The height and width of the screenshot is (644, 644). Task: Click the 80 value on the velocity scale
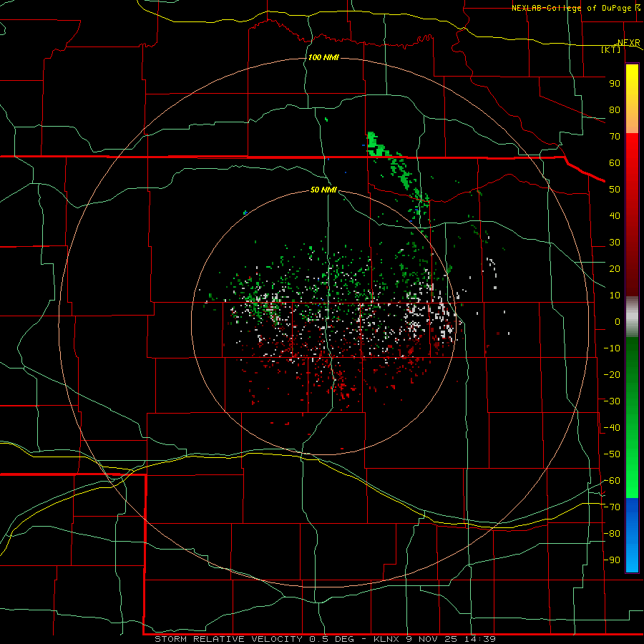click(x=615, y=110)
